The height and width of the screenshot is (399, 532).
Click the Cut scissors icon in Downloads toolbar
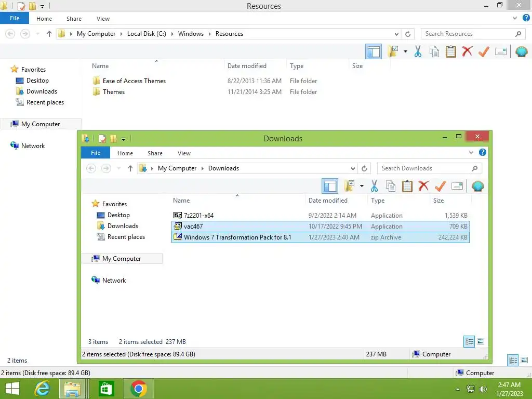click(374, 186)
